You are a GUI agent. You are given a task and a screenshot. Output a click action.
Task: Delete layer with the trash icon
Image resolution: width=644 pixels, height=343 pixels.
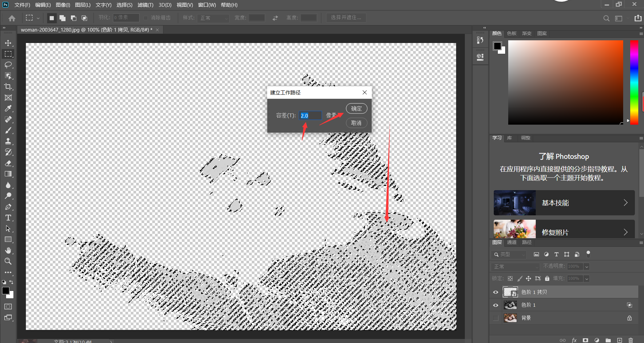coord(631,340)
